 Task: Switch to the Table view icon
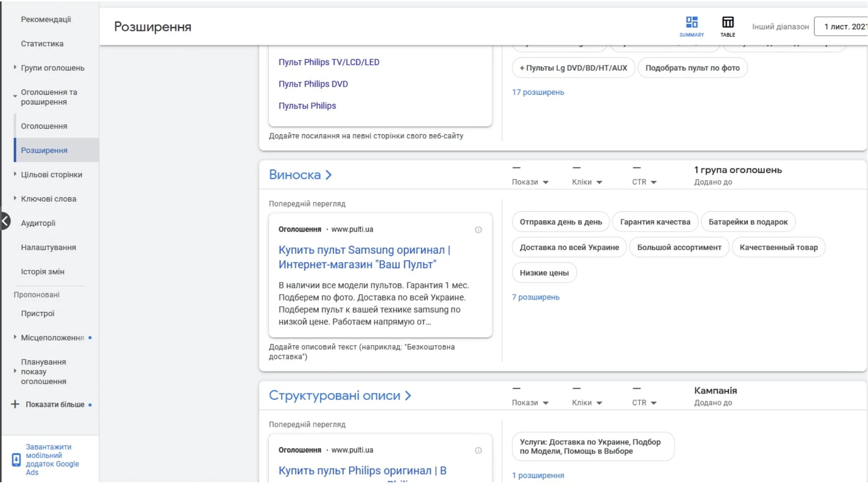click(727, 26)
